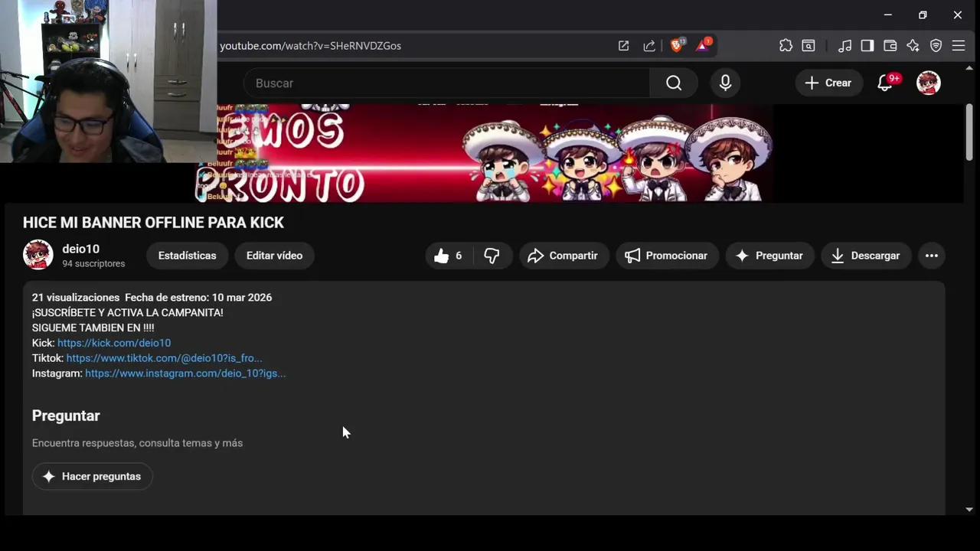This screenshot has height=551, width=980.
Task: Click the scrollbar down arrow
Action: click(969, 509)
